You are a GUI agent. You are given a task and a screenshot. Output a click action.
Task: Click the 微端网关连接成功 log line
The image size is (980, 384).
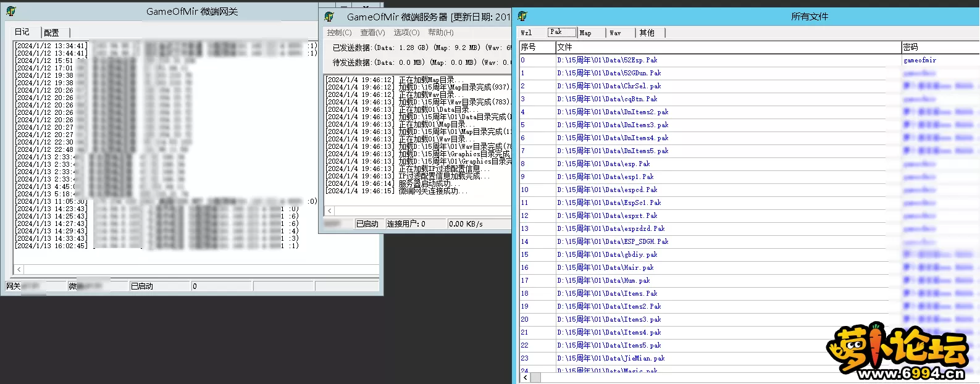point(397,191)
